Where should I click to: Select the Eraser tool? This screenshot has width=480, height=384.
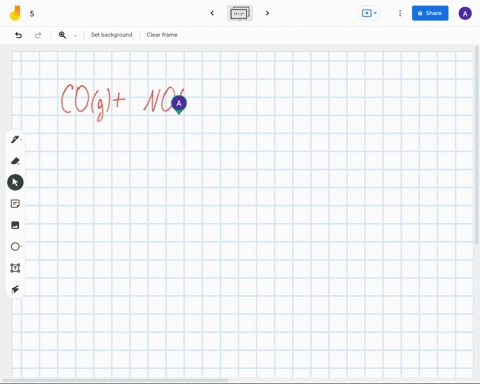click(15, 161)
